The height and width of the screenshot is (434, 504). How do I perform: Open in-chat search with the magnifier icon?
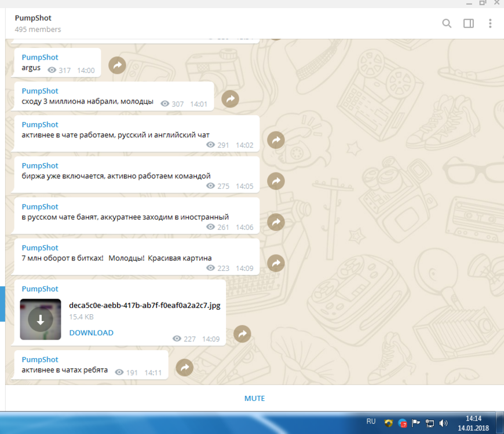[447, 24]
